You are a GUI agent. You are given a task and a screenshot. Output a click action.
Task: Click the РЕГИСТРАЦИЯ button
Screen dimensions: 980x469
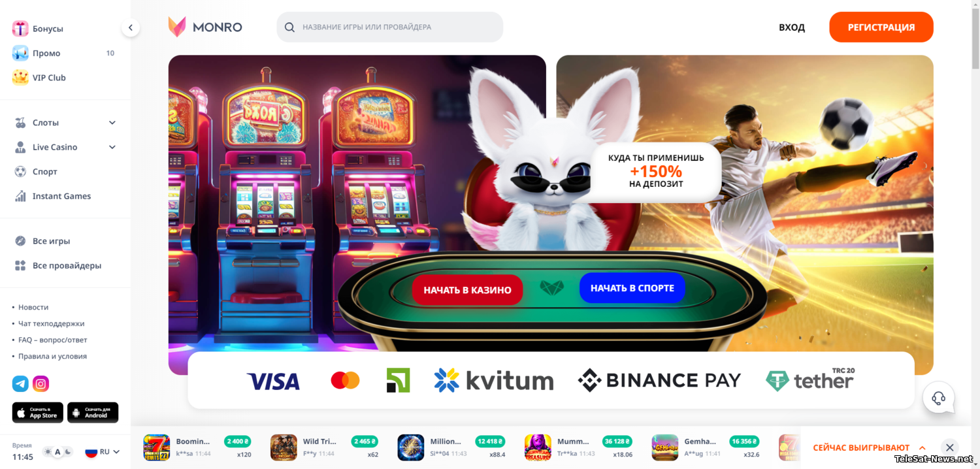[881, 27]
